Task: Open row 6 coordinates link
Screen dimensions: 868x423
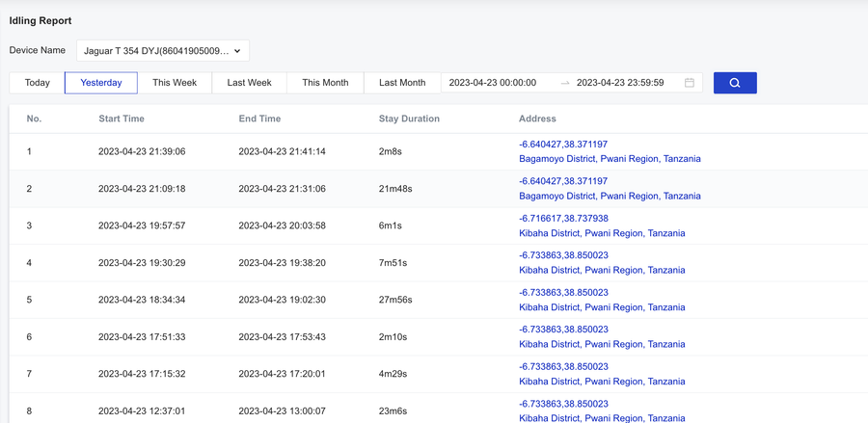Action: 563,330
